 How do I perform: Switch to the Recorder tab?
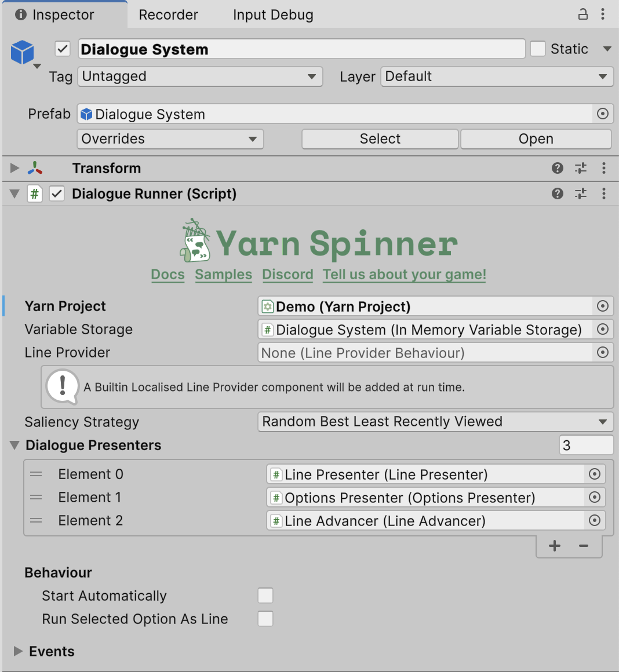tap(168, 15)
